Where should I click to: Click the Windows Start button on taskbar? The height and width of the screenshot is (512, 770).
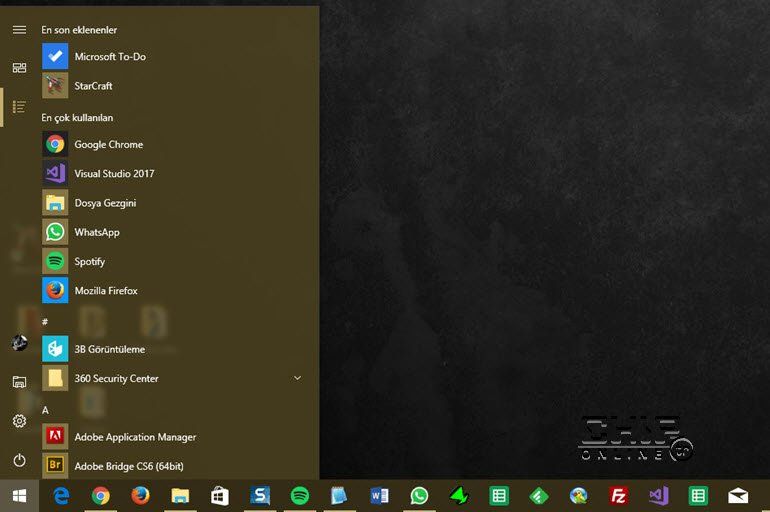click(19, 496)
